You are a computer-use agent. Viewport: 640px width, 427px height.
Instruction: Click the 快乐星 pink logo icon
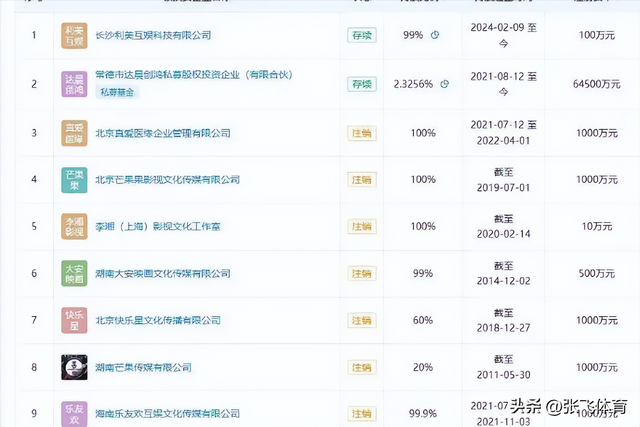[x=74, y=320]
